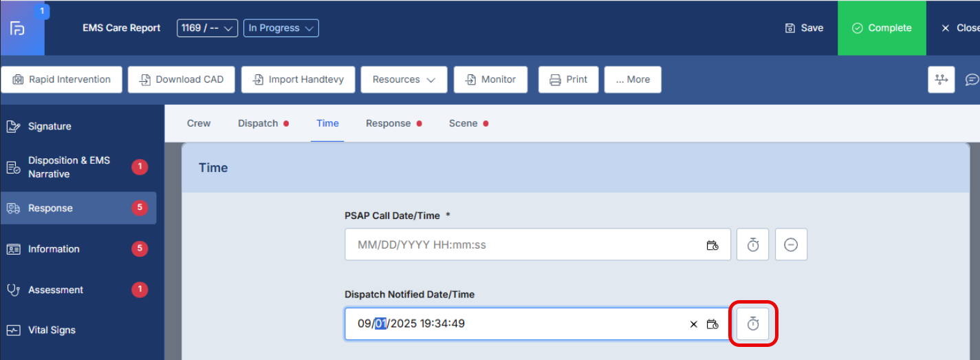Switch to the Crew tab
Screen dimensions: 980x360
[199, 123]
